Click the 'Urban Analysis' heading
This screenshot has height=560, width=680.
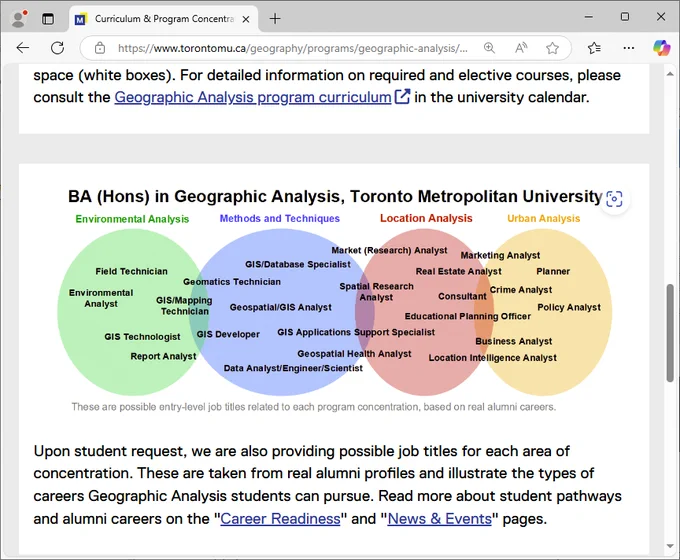(x=543, y=219)
